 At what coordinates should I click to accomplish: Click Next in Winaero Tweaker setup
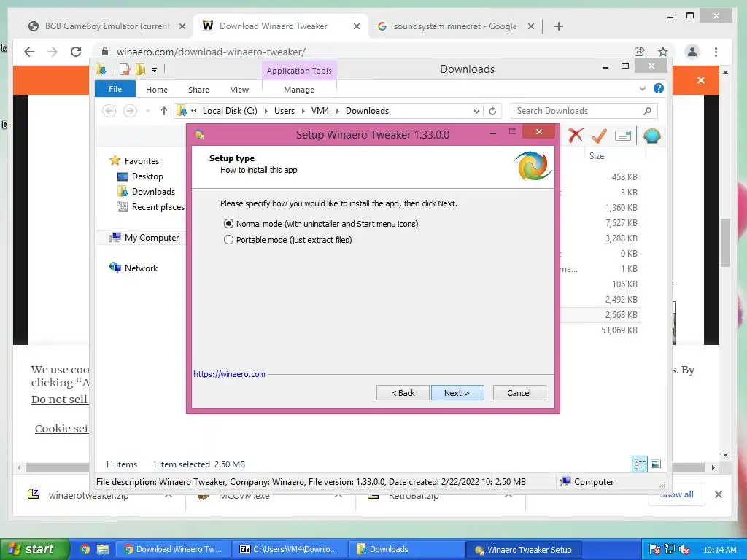pos(457,393)
